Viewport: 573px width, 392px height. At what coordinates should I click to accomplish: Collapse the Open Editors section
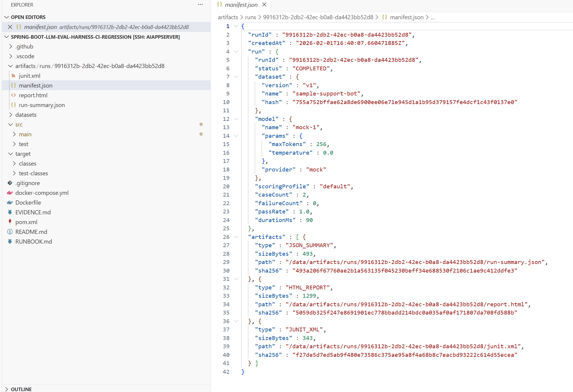(7, 17)
